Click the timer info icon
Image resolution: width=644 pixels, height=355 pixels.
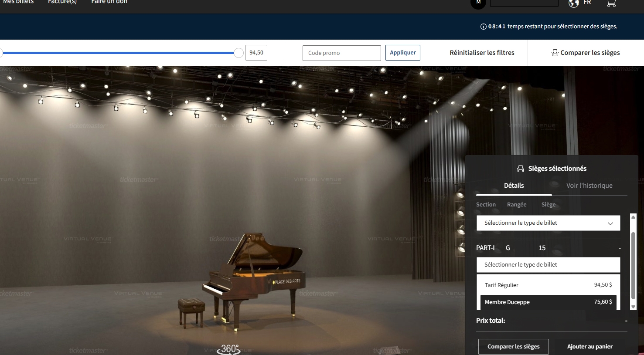tap(483, 27)
